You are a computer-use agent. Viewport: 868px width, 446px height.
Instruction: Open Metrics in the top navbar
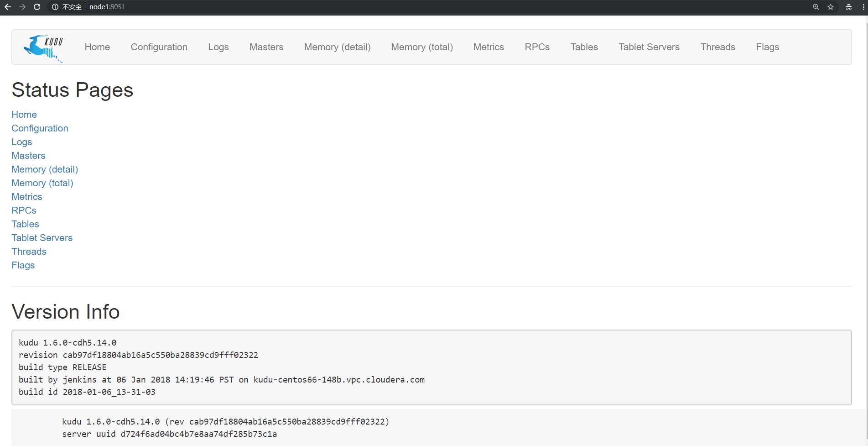click(x=489, y=47)
